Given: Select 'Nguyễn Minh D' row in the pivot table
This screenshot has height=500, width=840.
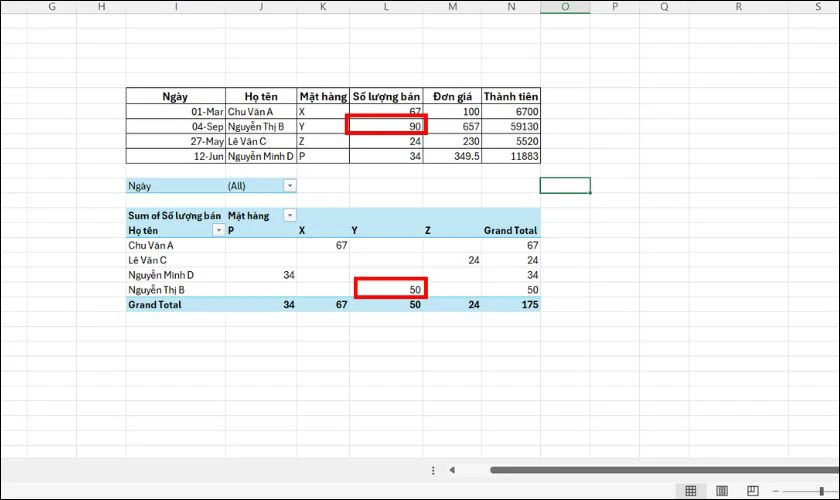Looking at the screenshot, I should [x=176, y=275].
